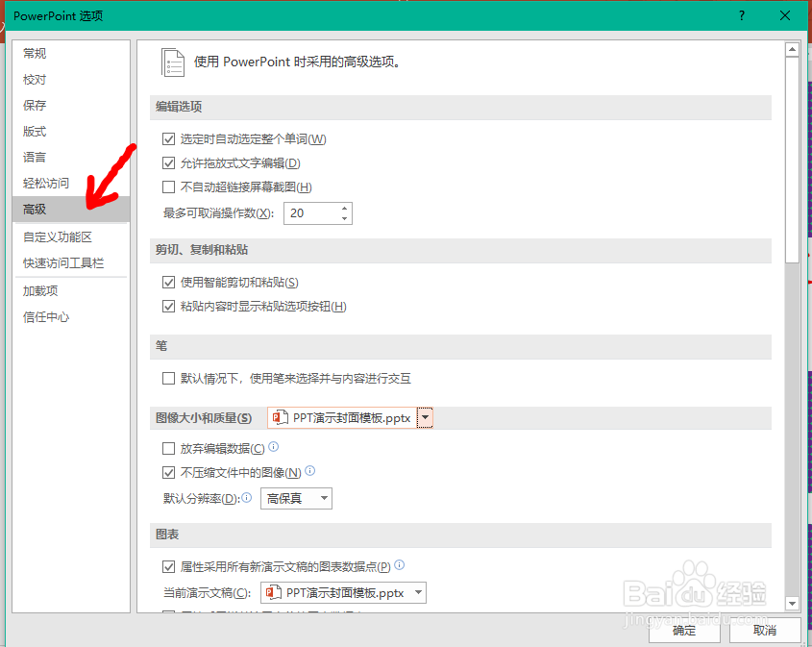Select 信任中心 in the options sidebar
Screen dimensions: 812x647
(x=71, y=317)
